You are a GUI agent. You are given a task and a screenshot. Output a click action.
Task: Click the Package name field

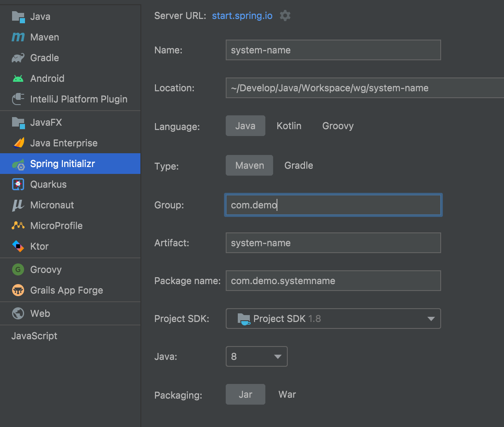tap(333, 281)
